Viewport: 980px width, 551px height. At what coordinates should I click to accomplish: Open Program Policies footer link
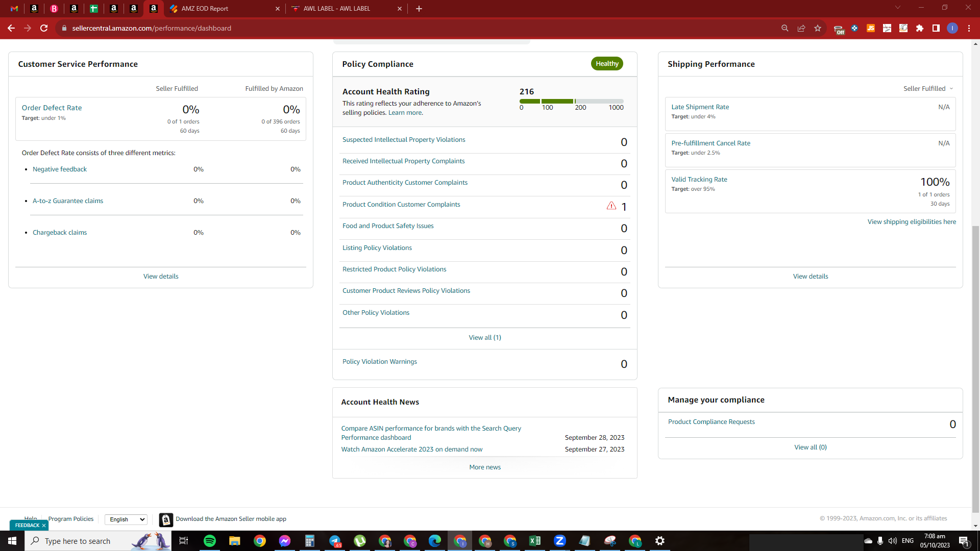coord(71,519)
